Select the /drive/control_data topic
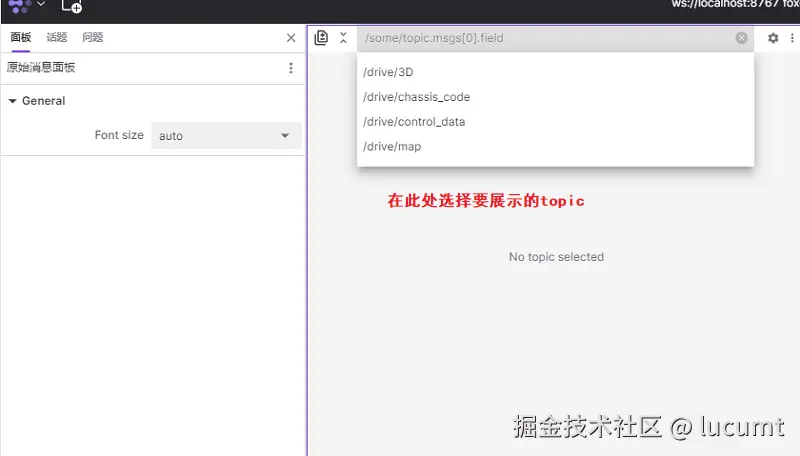This screenshot has height=456, width=800. coord(555,122)
